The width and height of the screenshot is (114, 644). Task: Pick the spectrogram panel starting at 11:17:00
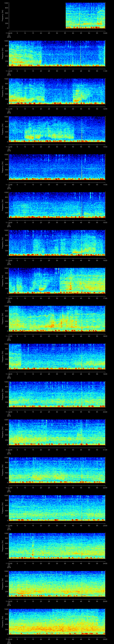pos(57,319)
